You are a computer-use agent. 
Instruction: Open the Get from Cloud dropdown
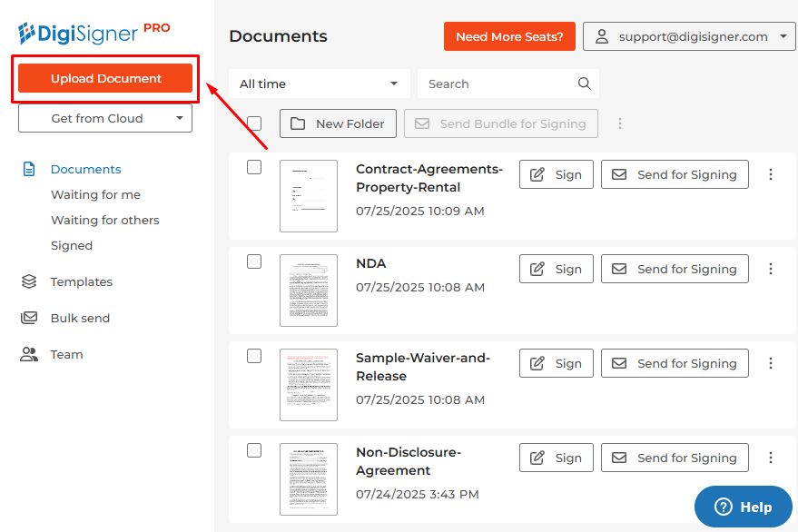(105, 118)
